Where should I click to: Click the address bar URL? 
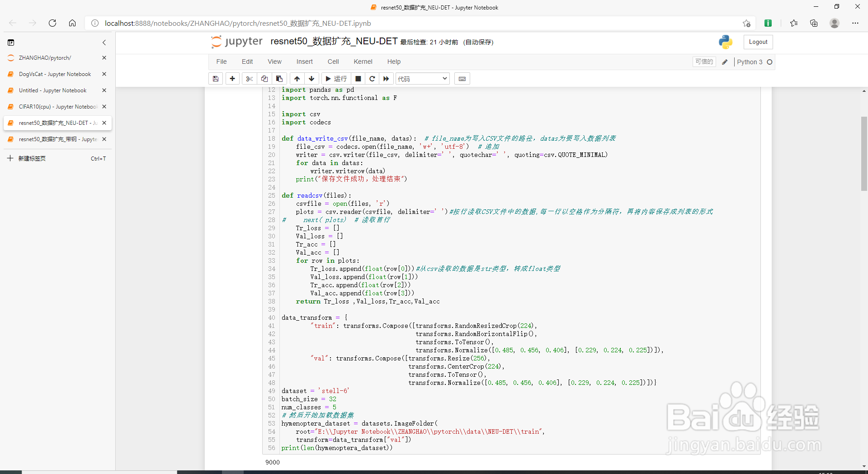(238, 23)
